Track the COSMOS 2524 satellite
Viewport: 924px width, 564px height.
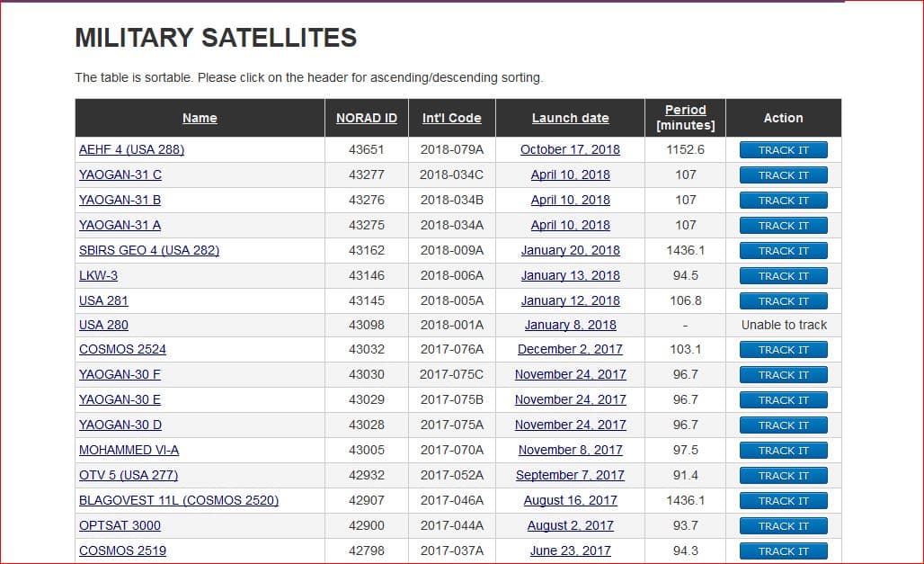[784, 350]
